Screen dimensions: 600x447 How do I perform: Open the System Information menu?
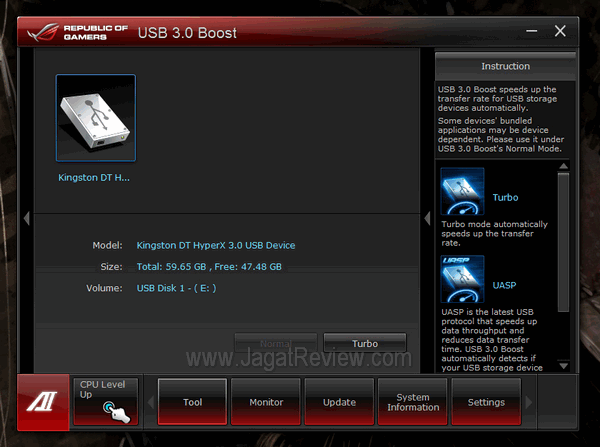413,402
